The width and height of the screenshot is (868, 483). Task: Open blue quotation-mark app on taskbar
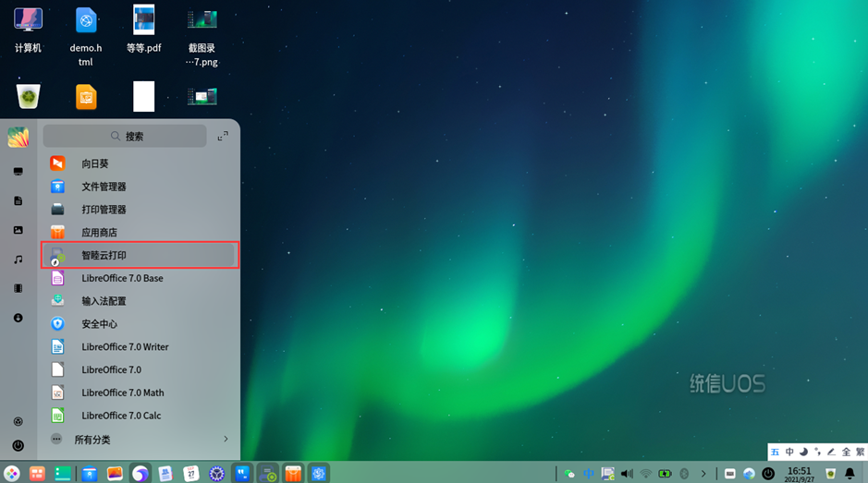tap(242, 474)
